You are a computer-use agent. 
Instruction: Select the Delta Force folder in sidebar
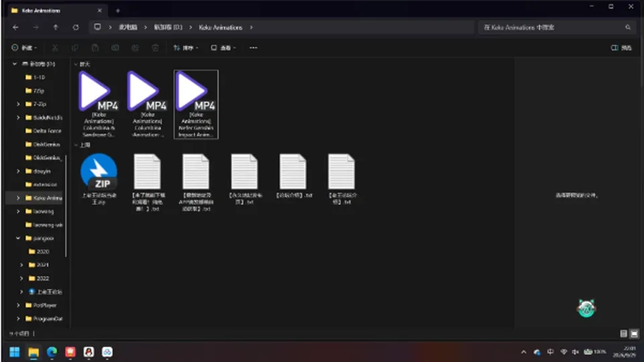43,131
